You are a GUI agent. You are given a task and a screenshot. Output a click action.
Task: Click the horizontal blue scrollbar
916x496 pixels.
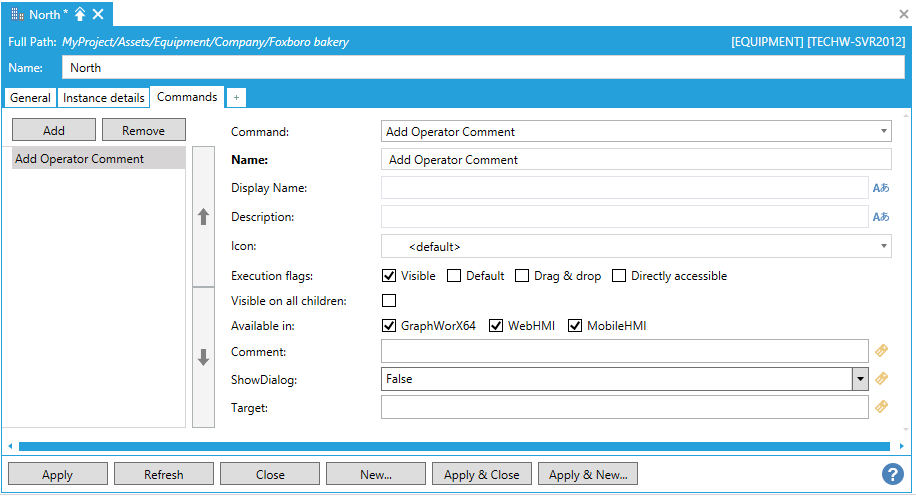(x=454, y=446)
